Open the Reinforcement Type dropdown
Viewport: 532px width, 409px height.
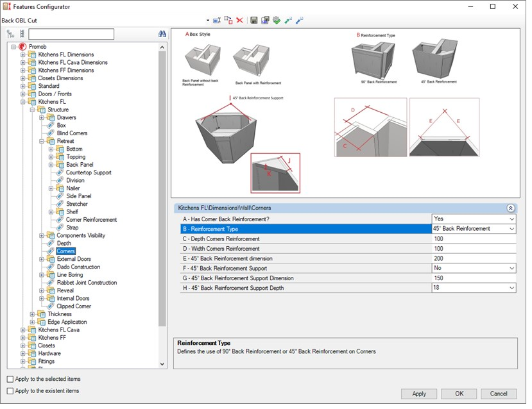[511, 229]
